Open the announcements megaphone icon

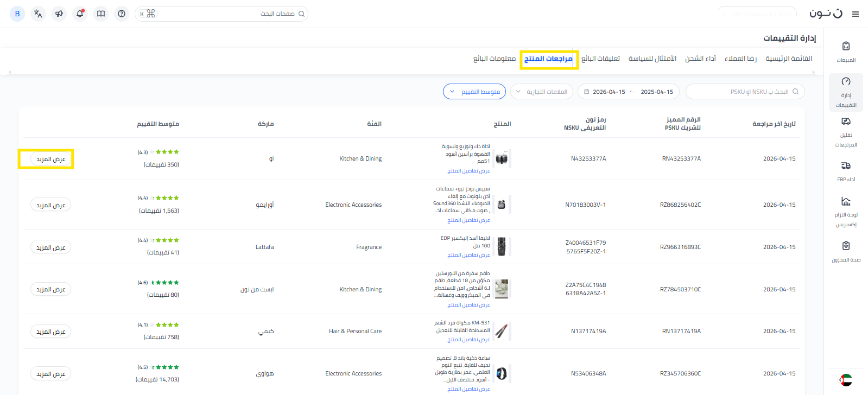click(59, 14)
